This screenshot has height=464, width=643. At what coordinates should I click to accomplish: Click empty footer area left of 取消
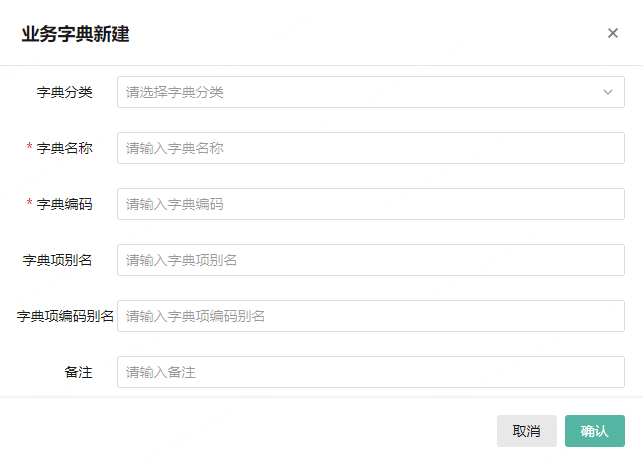pyautogui.click(x=250, y=431)
